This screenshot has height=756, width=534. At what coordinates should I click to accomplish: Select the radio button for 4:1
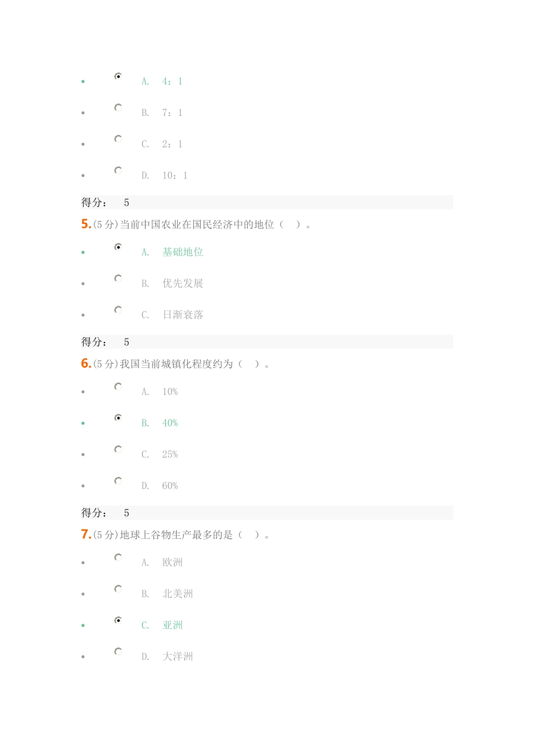[118, 76]
